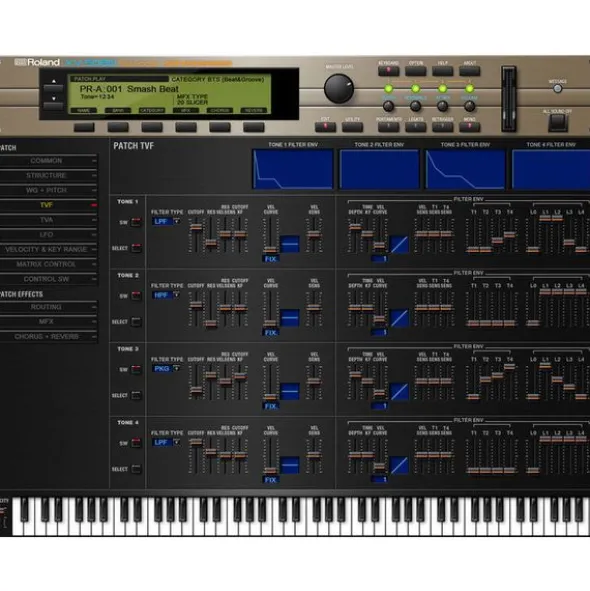
Task: Toggle the MONO button
Action: (x=469, y=127)
